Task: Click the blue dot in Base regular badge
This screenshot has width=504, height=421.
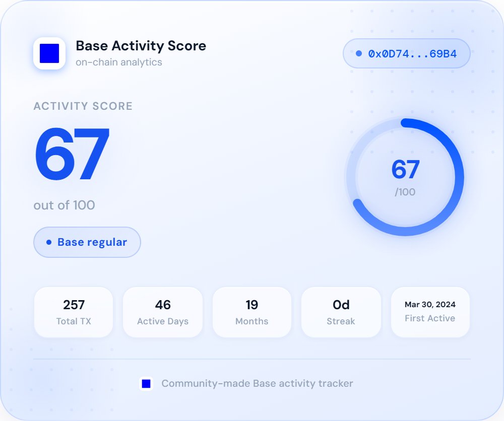Action: pos(49,242)
